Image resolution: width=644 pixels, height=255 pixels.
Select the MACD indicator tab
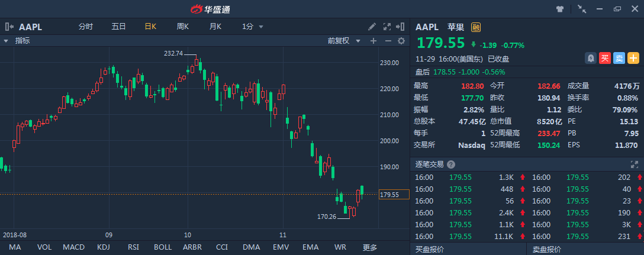pos(74,247)
